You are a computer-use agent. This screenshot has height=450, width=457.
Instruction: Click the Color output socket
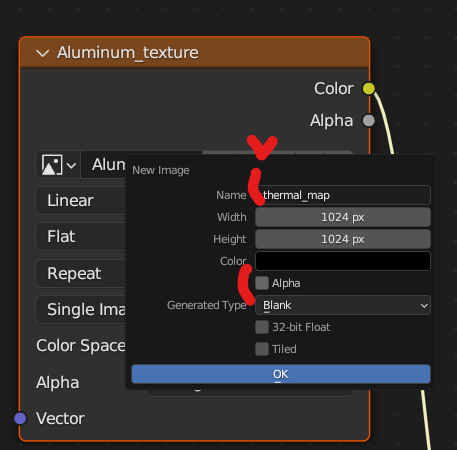click(x=369, y=88)
